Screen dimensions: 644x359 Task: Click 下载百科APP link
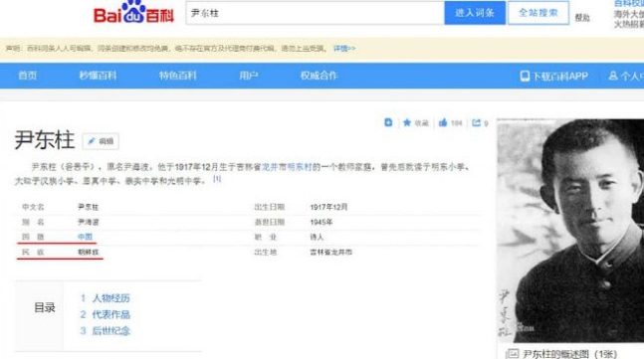point(554,76)
